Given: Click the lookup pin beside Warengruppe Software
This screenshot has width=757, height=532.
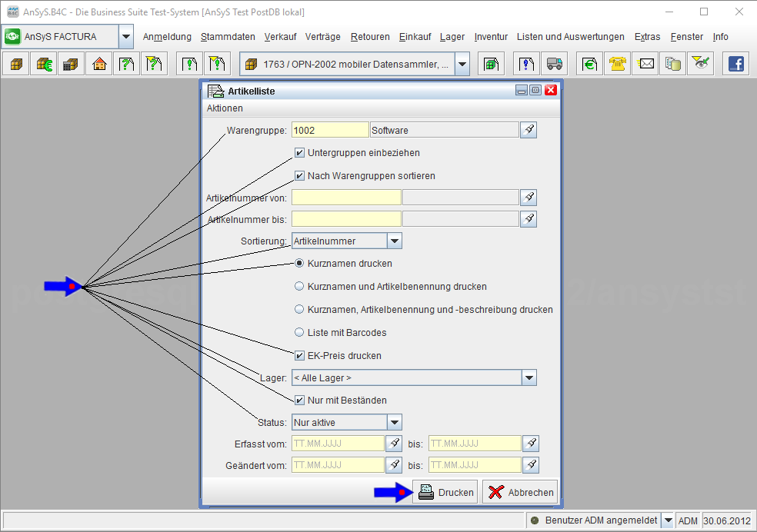Looking at the screenshot, I should click(529, 130).
